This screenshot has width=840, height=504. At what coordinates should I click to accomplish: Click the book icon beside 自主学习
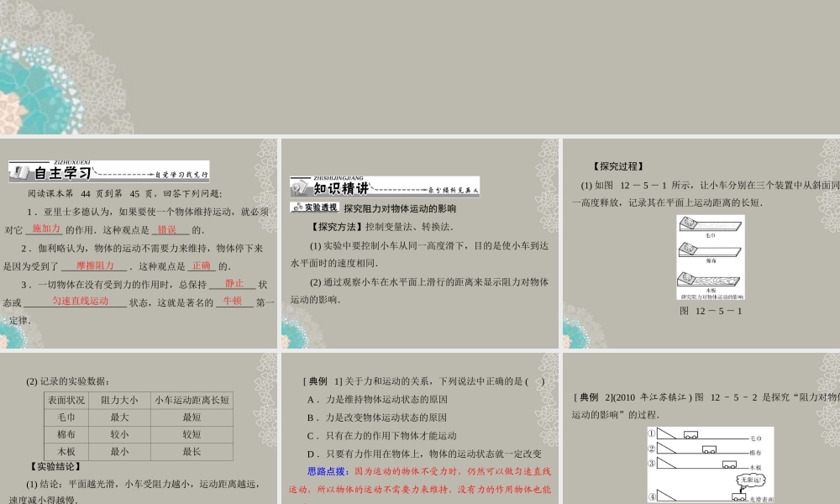point(20,172)
